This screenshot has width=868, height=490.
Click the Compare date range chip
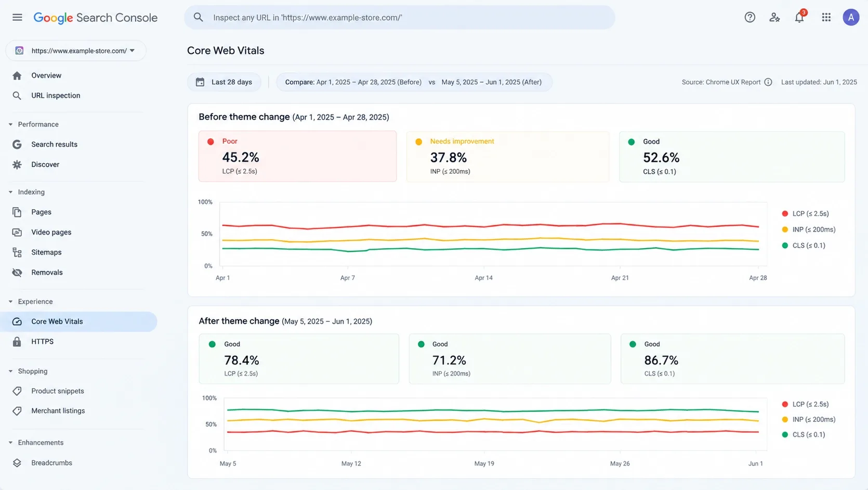point(414,82)
